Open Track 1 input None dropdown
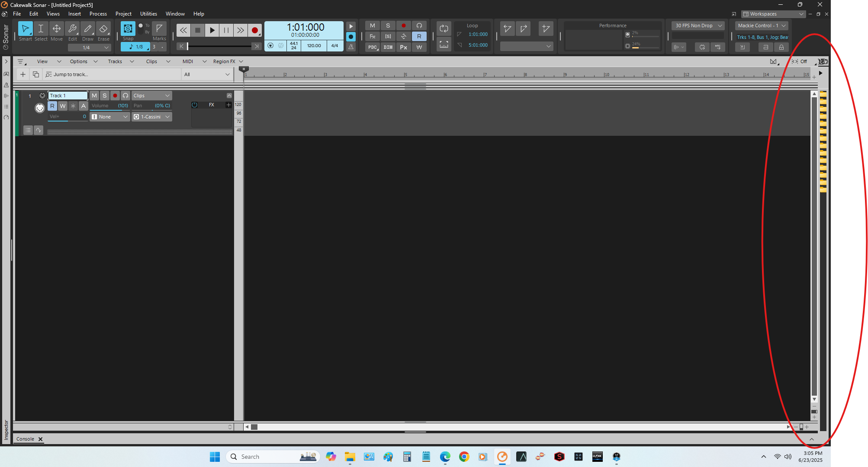The image size is (868, 467). 110,117
